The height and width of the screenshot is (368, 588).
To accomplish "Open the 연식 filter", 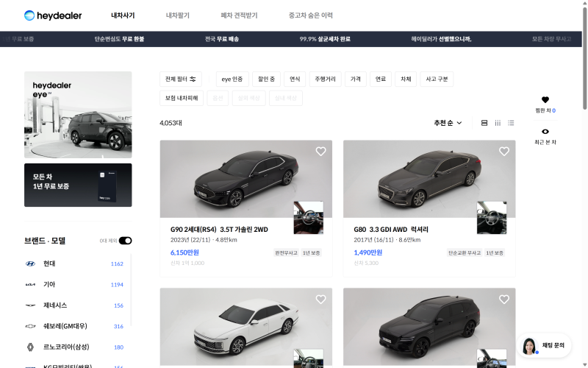I will pos(295,79).
